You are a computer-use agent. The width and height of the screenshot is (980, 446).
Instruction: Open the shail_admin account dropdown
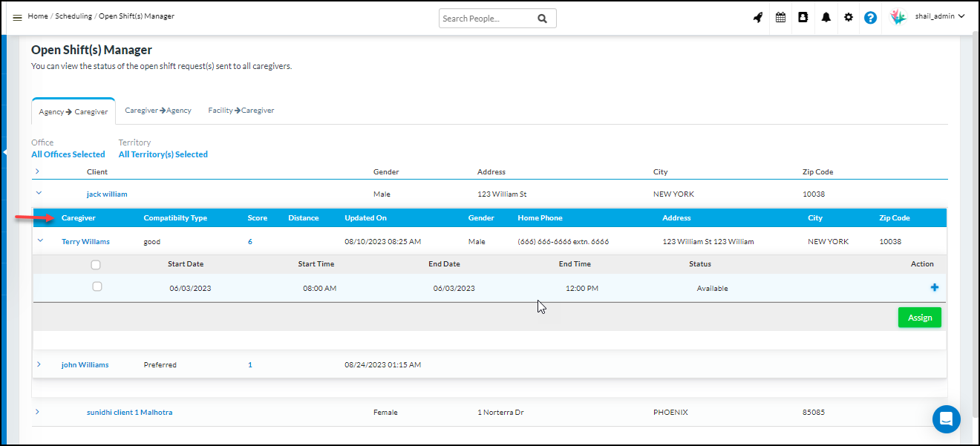(x=938, y=16)
